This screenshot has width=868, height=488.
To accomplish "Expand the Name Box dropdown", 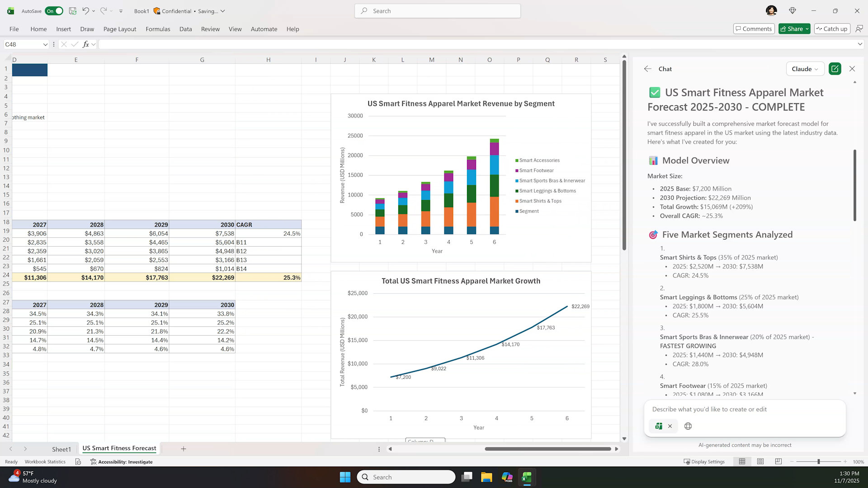I will tap(45, 44).
